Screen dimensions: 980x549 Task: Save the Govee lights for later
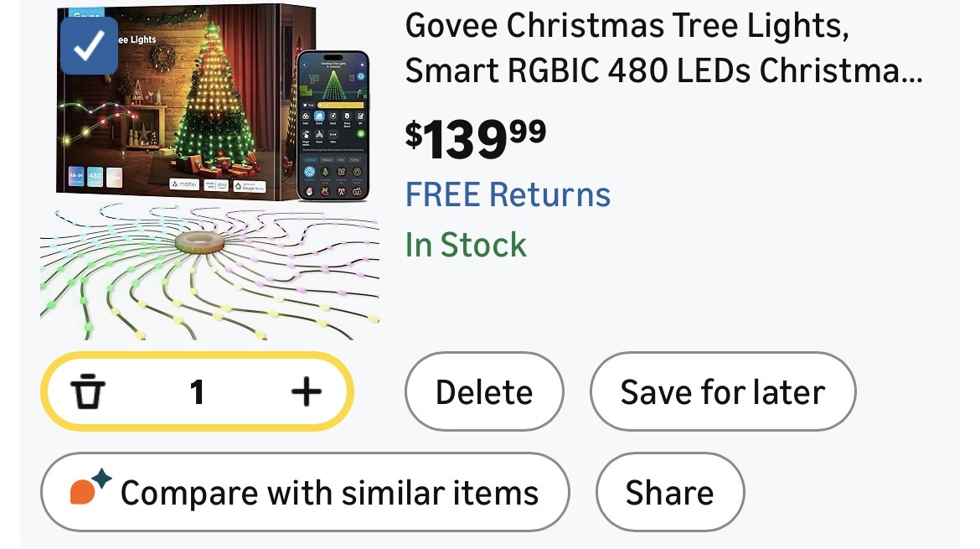[x=723, y=392]
